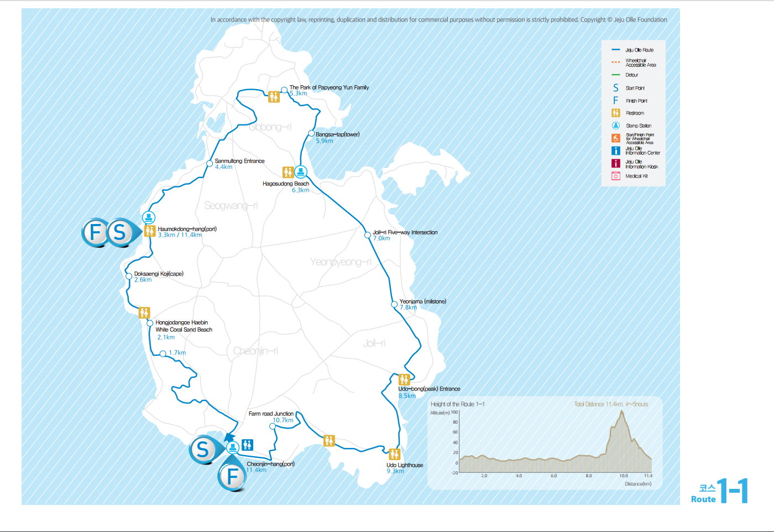Click the Udo Lighthouse text label
This screenshot has width=774, height=532.
(x=405, y=465)
